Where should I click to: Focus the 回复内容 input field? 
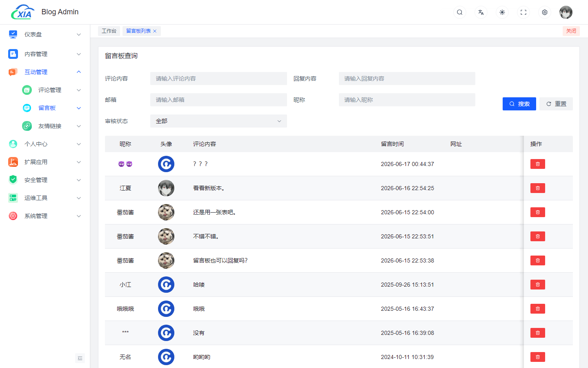pos(407,79)
